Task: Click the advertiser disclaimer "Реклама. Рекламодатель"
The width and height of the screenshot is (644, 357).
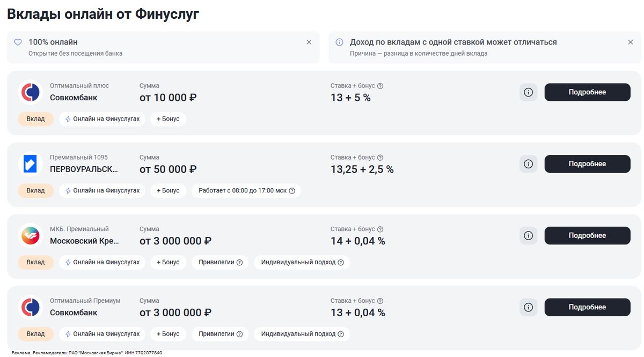Action: (86, 353)
